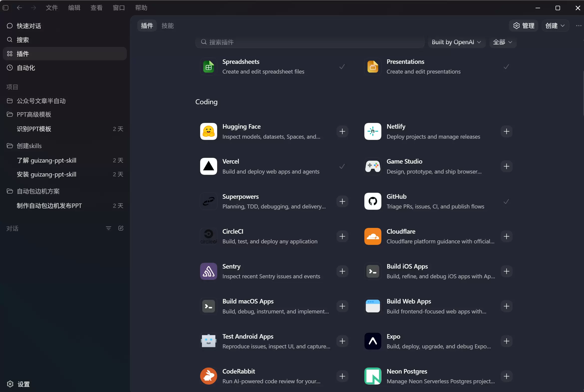This screenshot has height=392, width=584.
Task: Open the Hugging Face plugin icon
Action: point(208,131)
